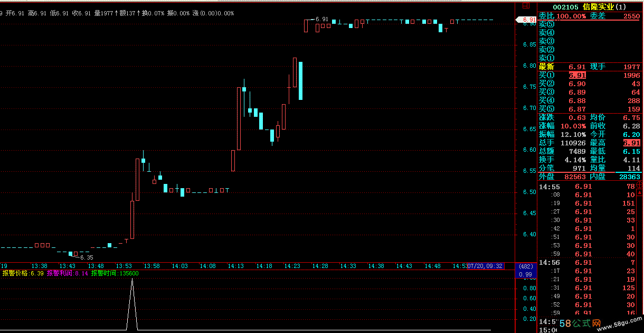
Task: Click the 内盘 value 28363
Action: coord(630,177)
